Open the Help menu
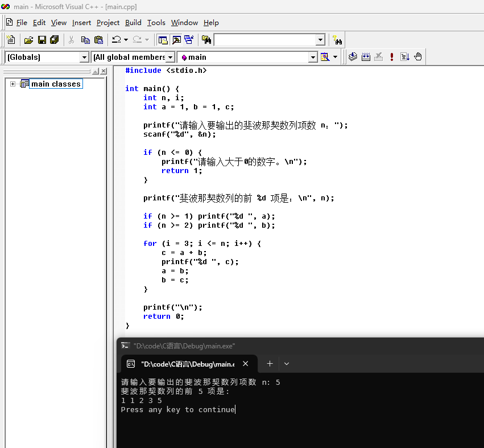 coord(211,23)
